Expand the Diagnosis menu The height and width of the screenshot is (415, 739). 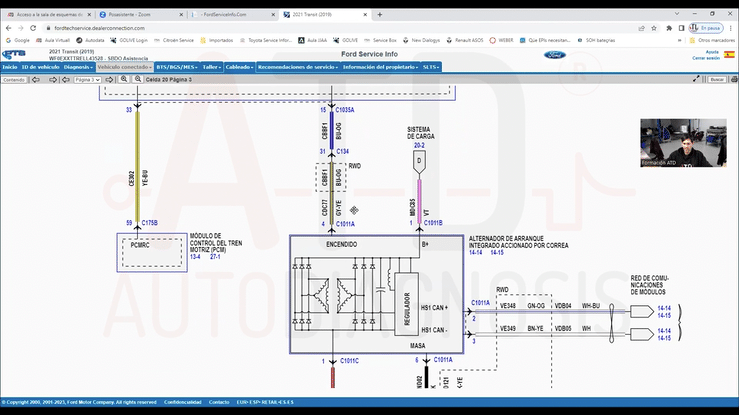[78, 67]
